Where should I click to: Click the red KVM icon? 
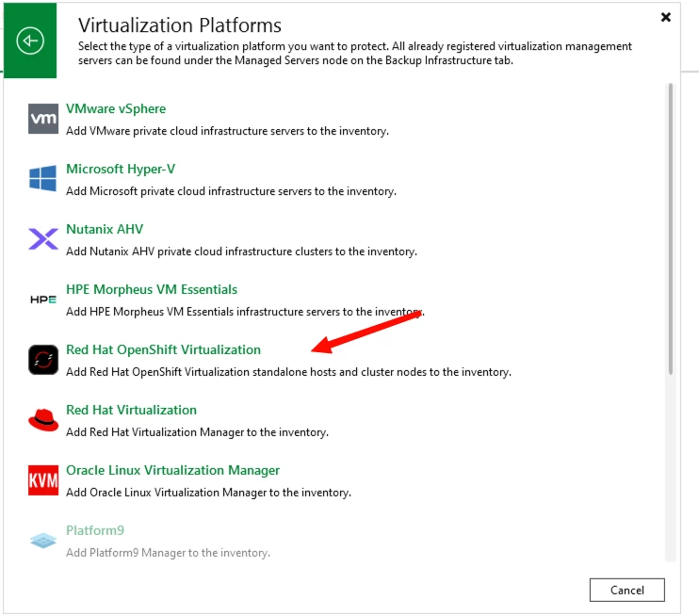pyautogui.click(x=43, y=480)
